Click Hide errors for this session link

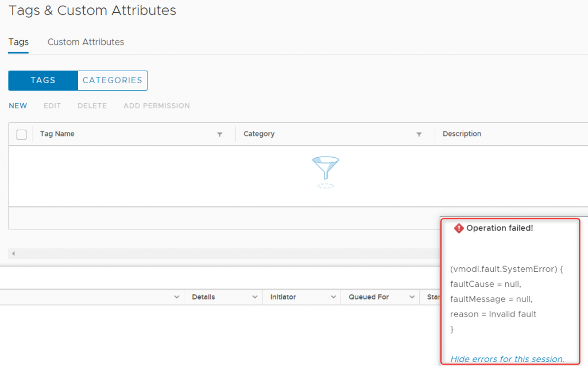(x=507, y=359)
